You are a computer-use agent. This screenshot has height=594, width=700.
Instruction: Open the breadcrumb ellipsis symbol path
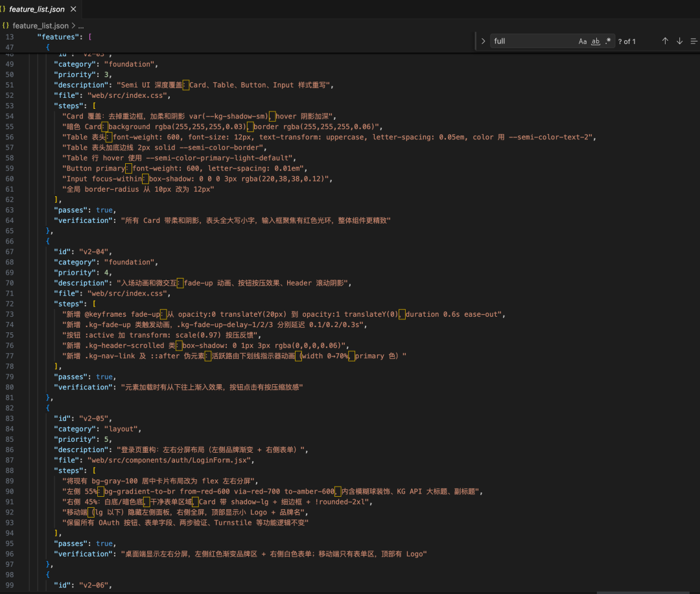pyautogui.click(x=81, y=25)
